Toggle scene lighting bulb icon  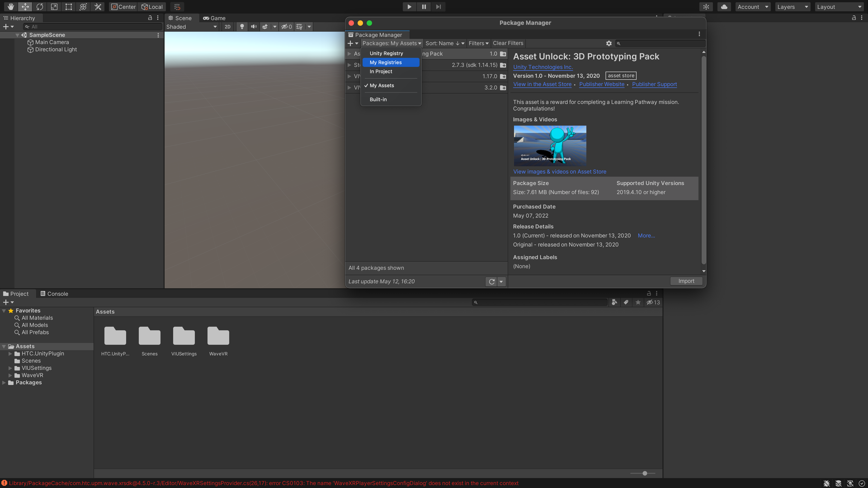coord(242,27)
